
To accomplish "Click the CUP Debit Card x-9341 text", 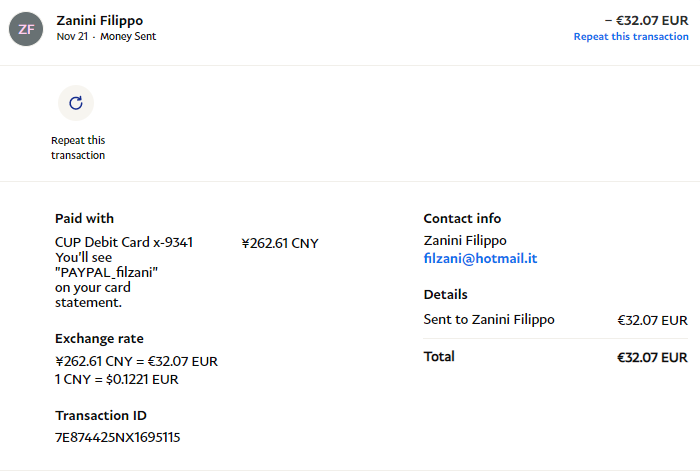I will pyautogui.click(x=124, y=242).
